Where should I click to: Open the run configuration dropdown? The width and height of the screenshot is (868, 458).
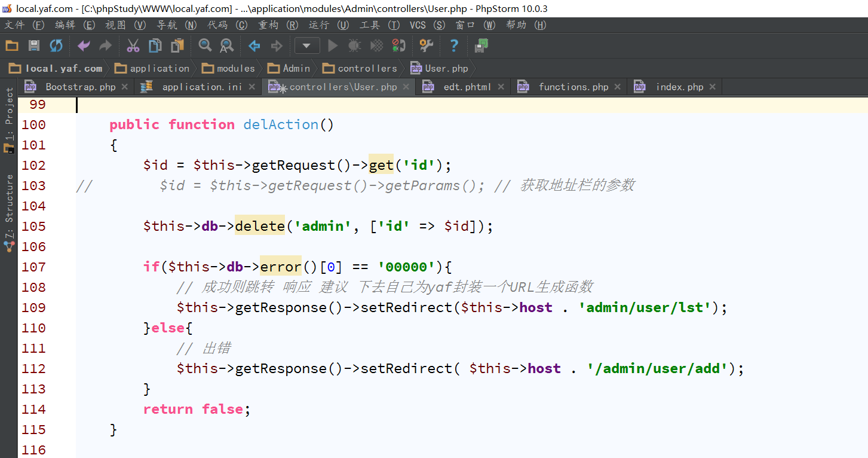click(307, 45)
